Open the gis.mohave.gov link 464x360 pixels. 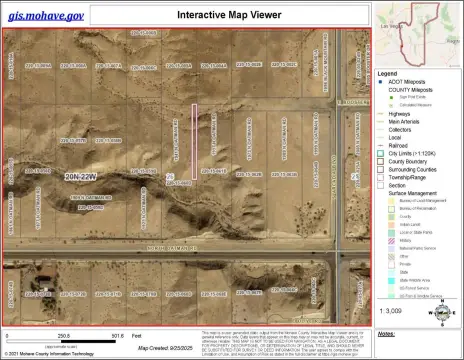(46, 16)
